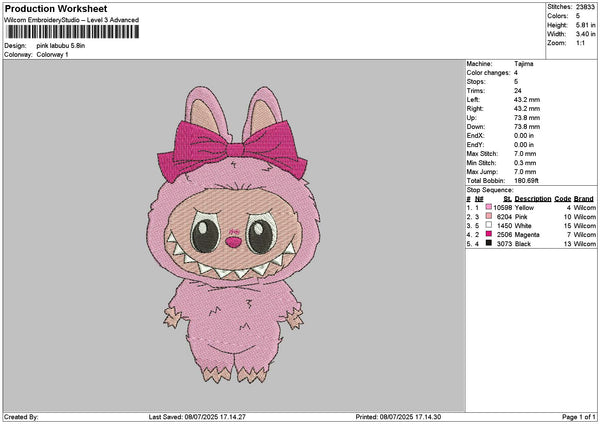Click the Stop Sequence heading
The width and height of the screenshot is (600, 424).
click(490, 189)
